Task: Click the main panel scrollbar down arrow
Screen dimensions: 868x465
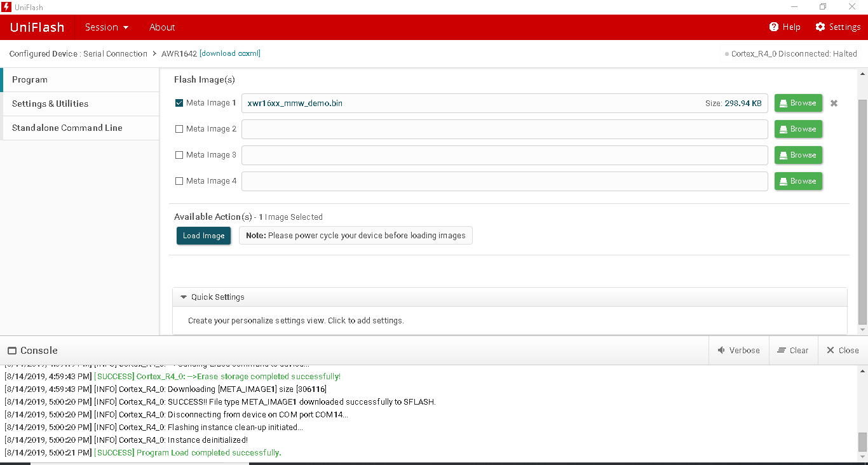Action: click(x=863, y=330)
